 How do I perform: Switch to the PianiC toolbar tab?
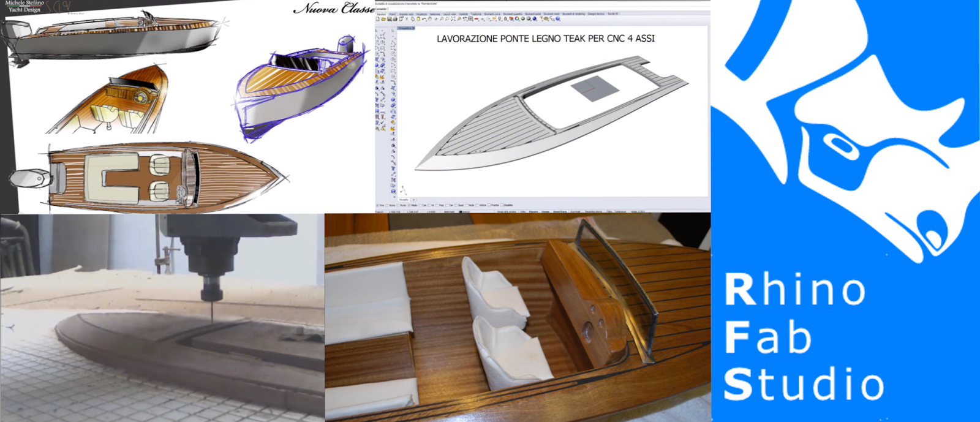(393, 14)
